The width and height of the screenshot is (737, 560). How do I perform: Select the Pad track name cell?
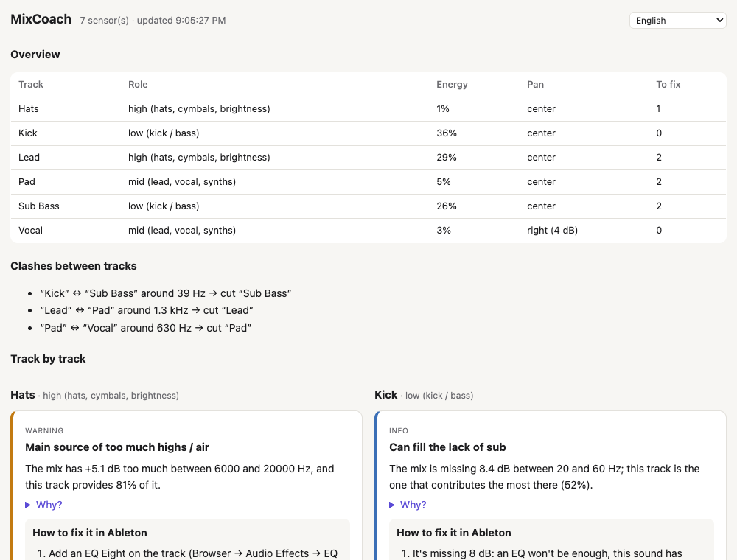pos(27,182)
